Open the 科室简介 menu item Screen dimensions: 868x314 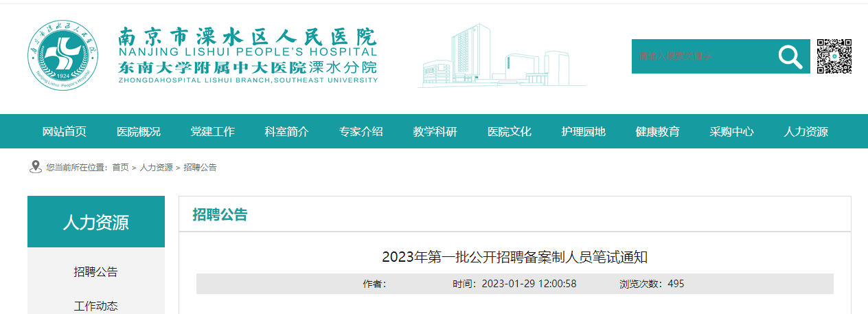click(x=287, y=132)
